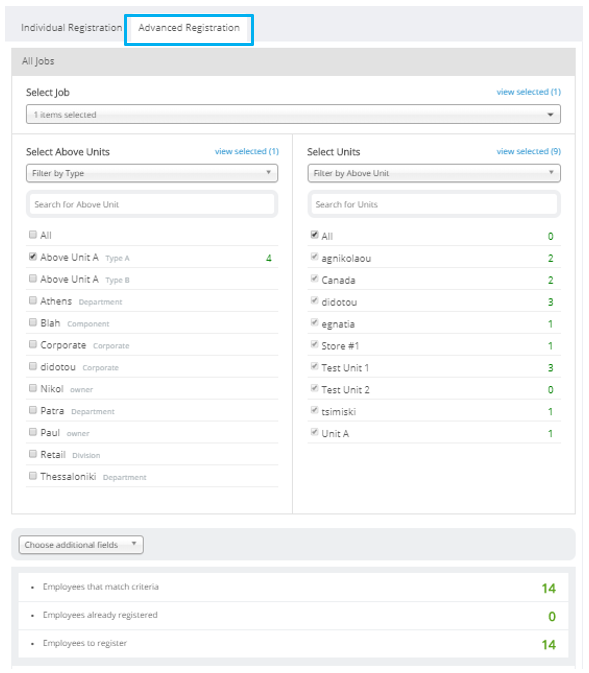Open the Advanced Registration tab
The width and height of the screenshot is (589, 673).
[x=189, y=28]
